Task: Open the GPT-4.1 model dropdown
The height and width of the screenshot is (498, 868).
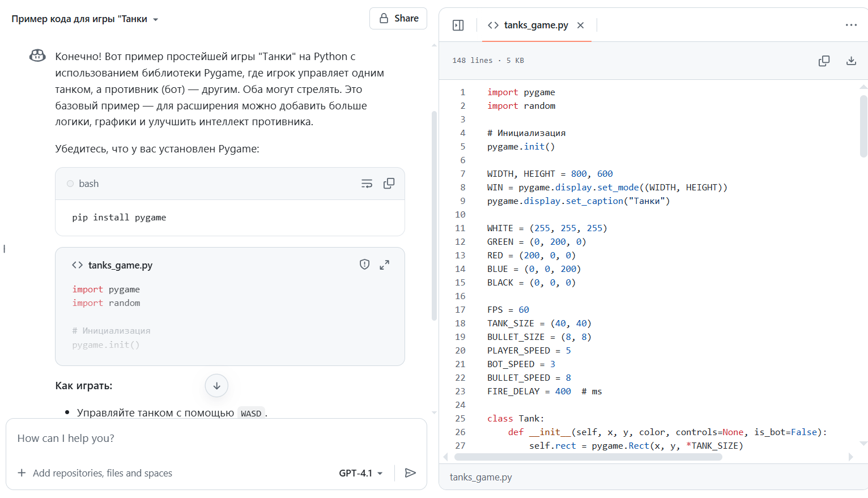Action: [x=361, y=473]
